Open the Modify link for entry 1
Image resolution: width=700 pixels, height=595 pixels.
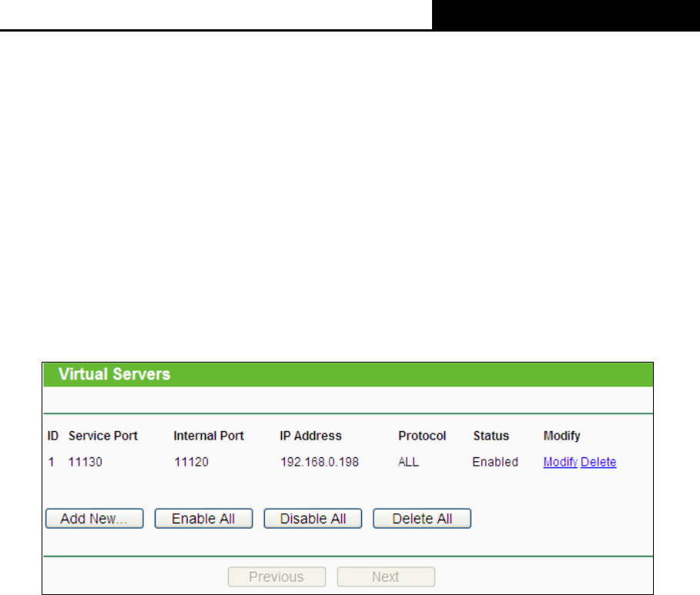coord(561,462)
